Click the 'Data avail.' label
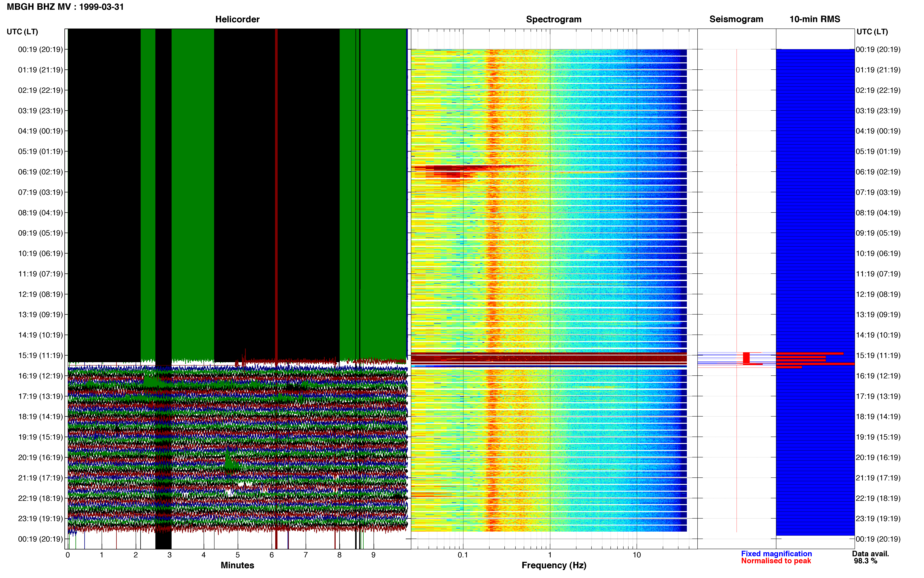 tap(870, 554)
